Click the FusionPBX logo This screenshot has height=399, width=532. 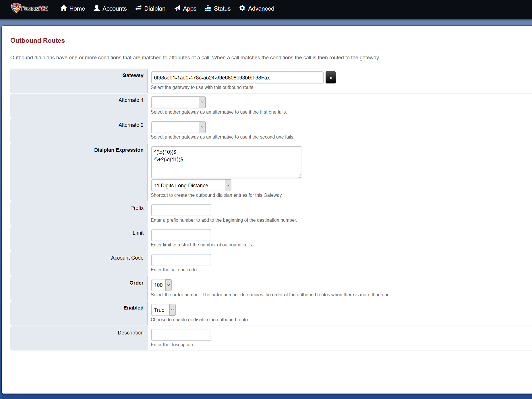coord(29,8)
